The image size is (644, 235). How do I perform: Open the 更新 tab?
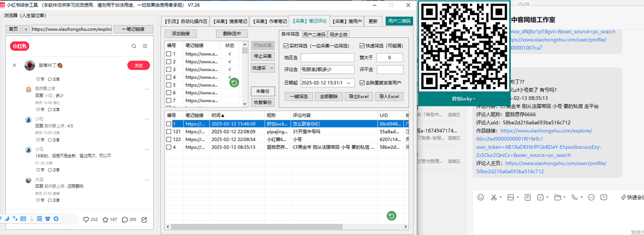(x=373, y=21)
